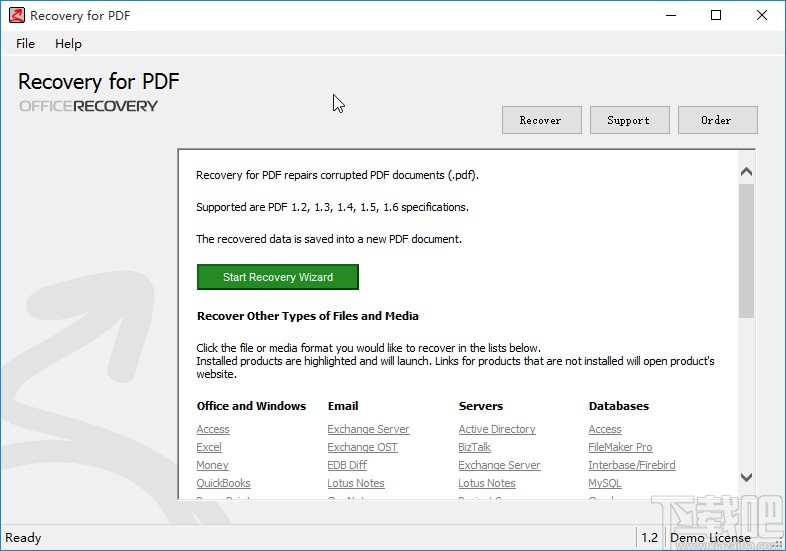This screenshot has width=786, height=551.
Task: Open the Help menu
Action: (x=68, y=44)
